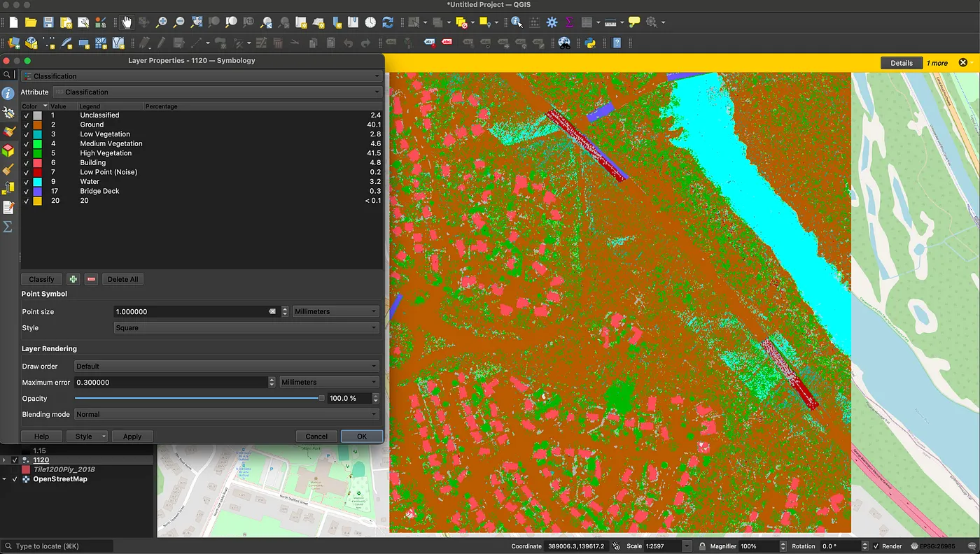
Task: Uncheck the Water class checkbox
Action: pos(26,182)
